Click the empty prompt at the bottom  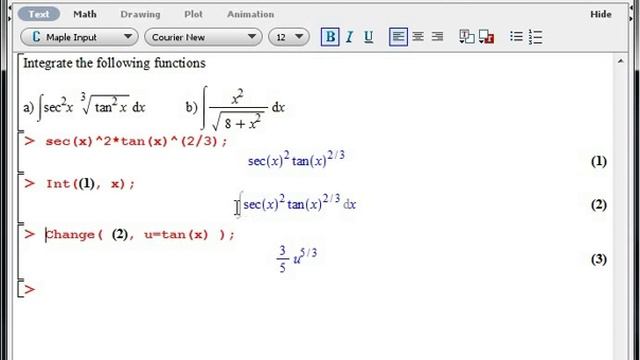[29, 289]
